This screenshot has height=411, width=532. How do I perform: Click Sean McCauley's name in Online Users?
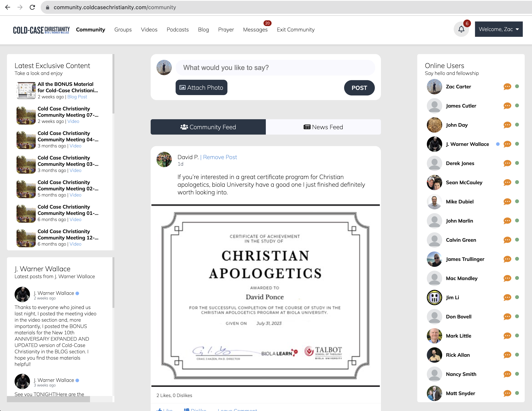click(464, 182)
